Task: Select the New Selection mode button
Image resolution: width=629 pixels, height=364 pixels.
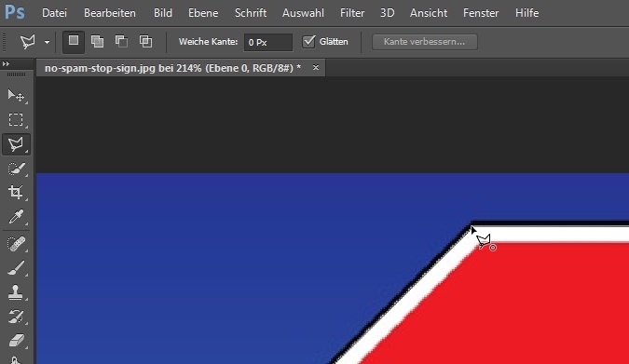Action: [x=74, y=42]
